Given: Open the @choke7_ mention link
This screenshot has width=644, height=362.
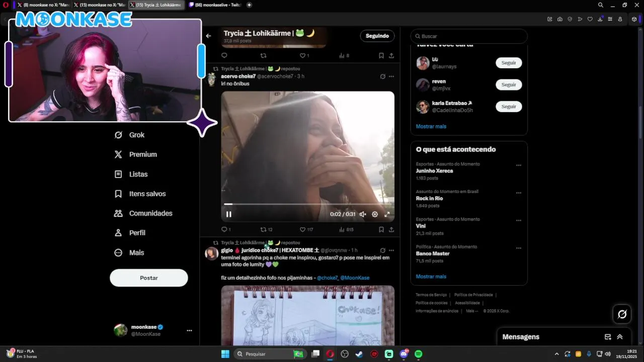Looking at the screenshot, I should 327,278.
